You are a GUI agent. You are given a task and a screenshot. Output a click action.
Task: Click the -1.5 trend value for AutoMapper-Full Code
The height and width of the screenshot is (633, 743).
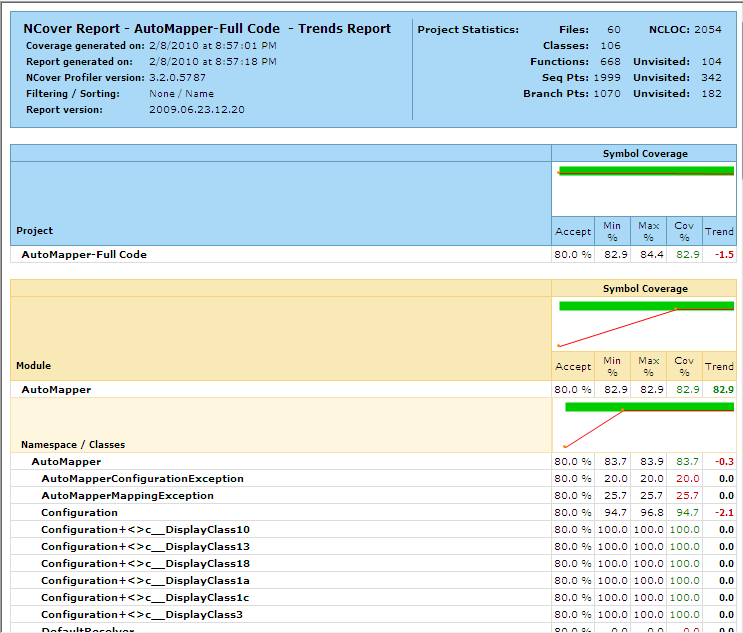pos(724,255)
